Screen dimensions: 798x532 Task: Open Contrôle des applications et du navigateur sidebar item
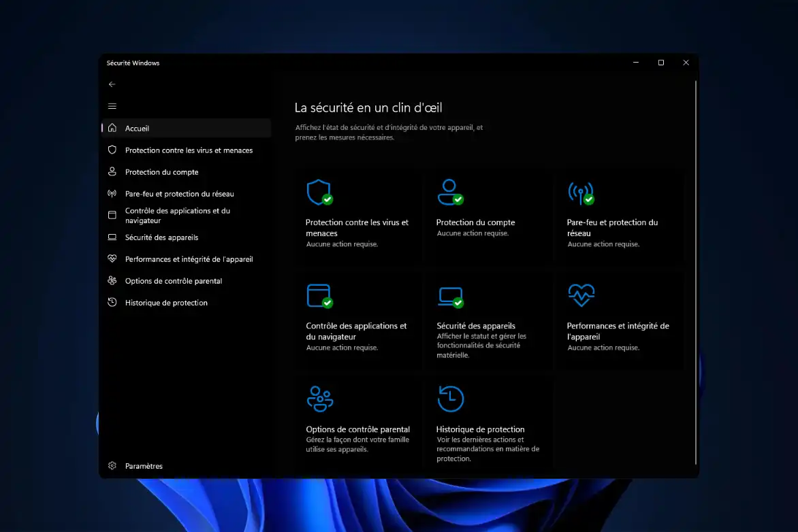pyautogui.click(x=187, y=215)
